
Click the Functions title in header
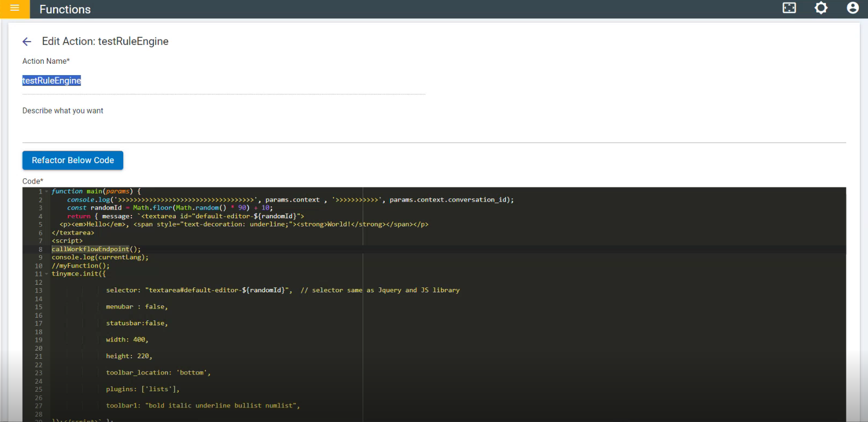(x=65, y=9)
